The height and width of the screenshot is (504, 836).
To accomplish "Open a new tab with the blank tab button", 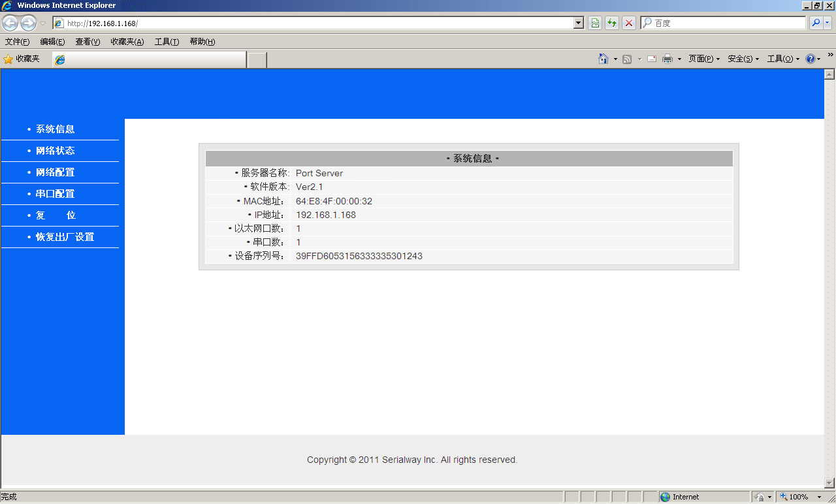I will pyautogui.click(x=257, y=60).
